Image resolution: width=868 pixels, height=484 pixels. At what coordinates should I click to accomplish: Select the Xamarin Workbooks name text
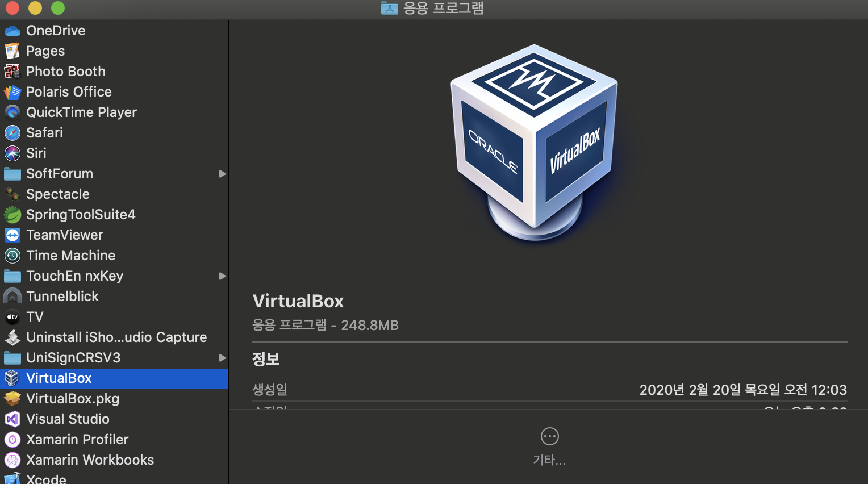90,460
